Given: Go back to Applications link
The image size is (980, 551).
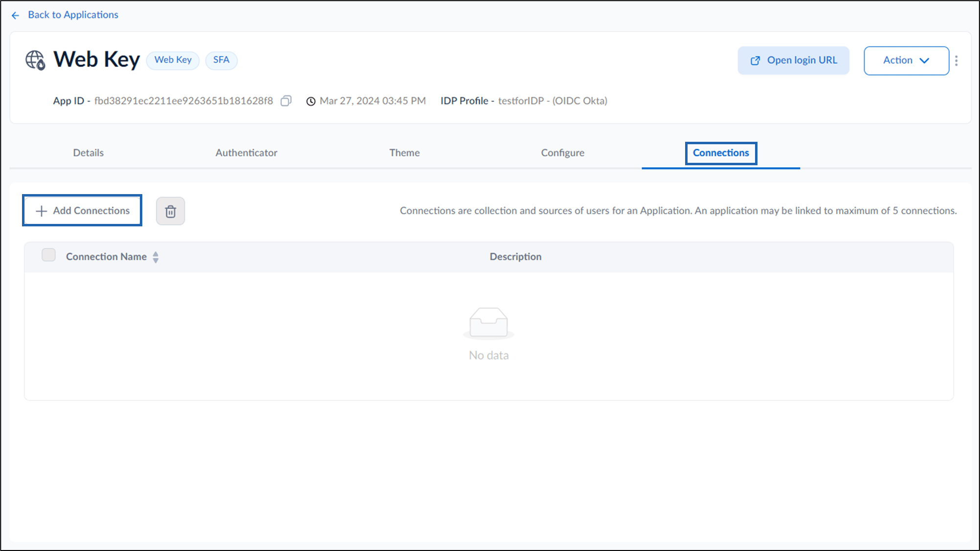Looking at the screenshot, I should 73,15.
